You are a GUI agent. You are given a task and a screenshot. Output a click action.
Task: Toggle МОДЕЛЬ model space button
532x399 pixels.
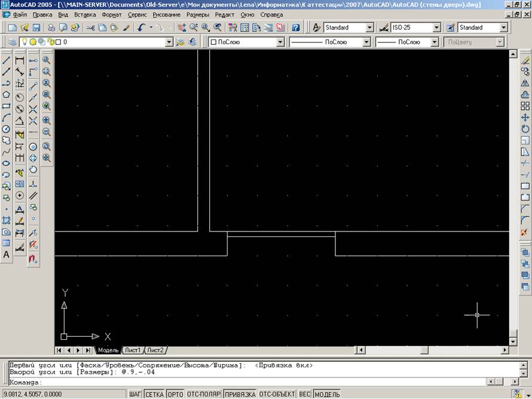[x=328, y=394]
